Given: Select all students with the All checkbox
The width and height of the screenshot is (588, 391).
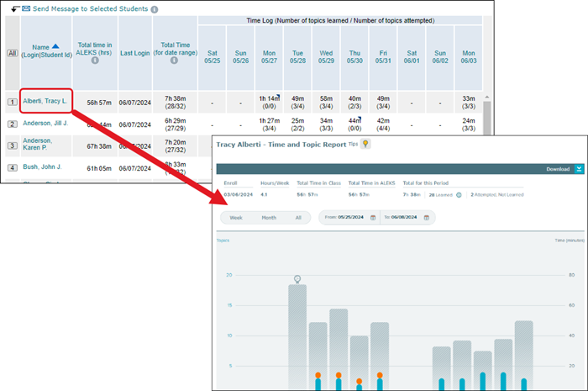Looking at the screenshot, I should (13, 52).
